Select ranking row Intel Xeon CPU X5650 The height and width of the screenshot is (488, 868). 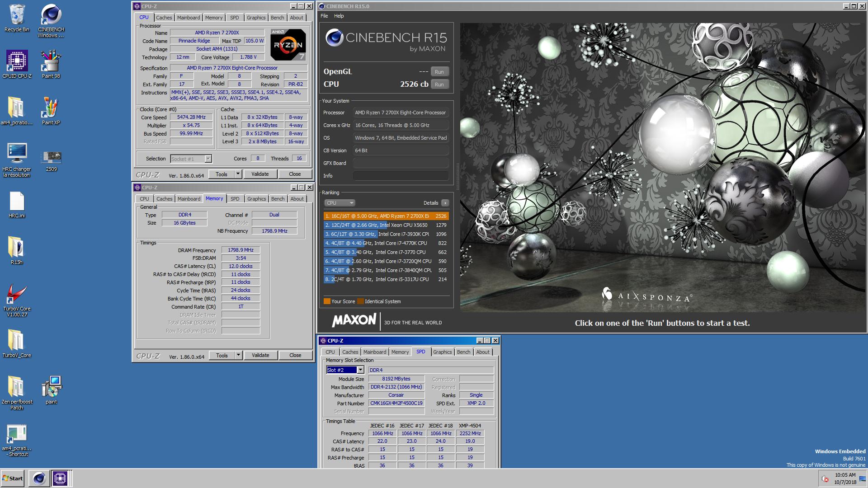pos(386,225)
